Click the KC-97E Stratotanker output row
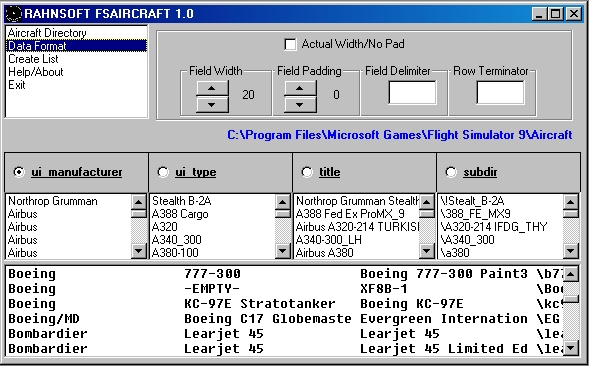589x366 pixels. pos(285,304)
